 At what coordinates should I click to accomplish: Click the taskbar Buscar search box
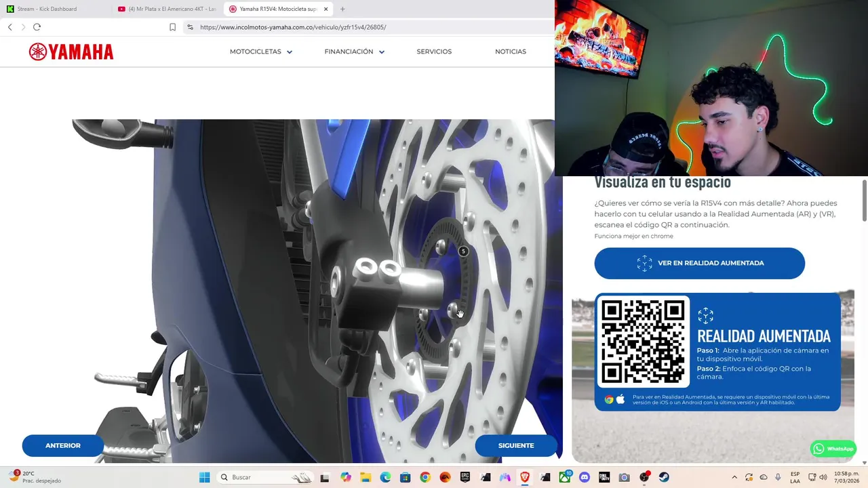[x=264, y=477]
